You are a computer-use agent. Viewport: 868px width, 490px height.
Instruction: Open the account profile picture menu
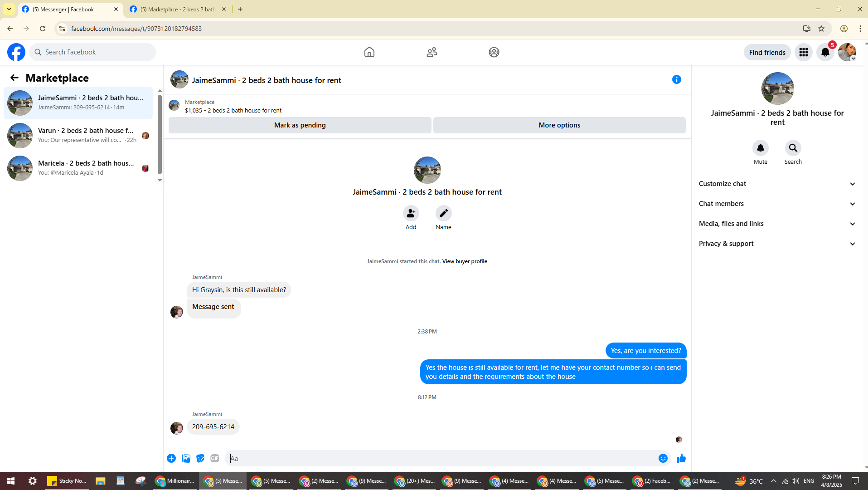[x=847, y=52]
